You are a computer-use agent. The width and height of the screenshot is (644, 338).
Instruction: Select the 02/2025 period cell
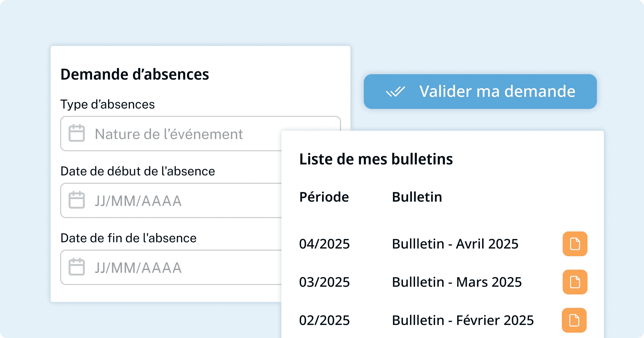pyautogui.click(x=324, y=321)
